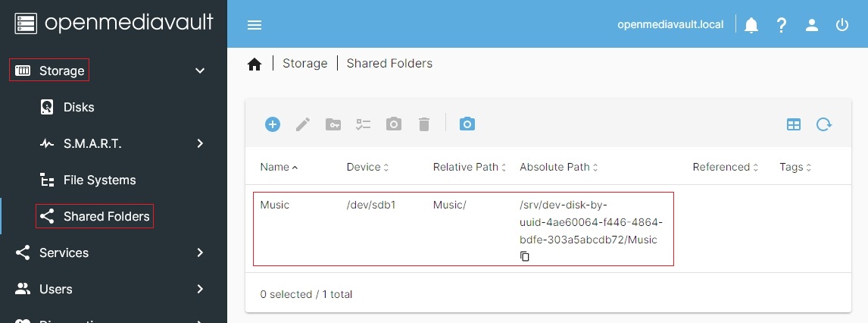Image resolution: width=868 pixels, height=323 pixels.
Task: Open table column visibility settings
Action: click(794, 124)
